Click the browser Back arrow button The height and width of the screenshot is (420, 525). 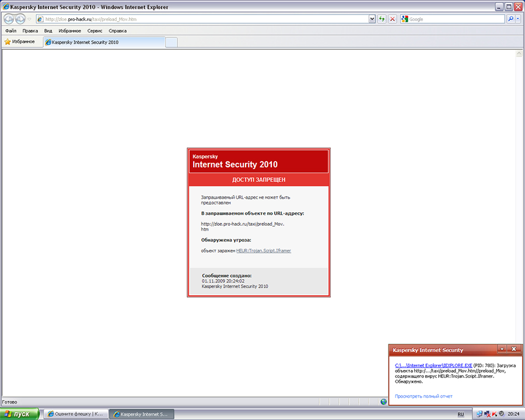[x=9, y=19]
